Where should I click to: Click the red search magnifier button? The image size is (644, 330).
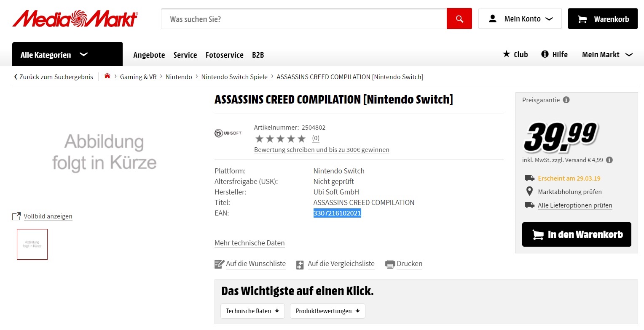pyautogui.click(x=459, y=19)
